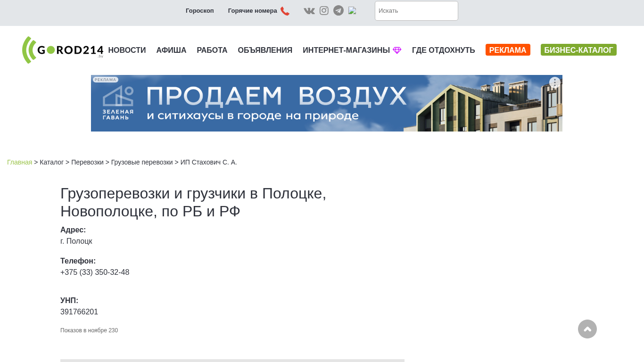Follow the Главная breadcrumb link
The width and height of the screenshot is (644, 362).
point(20,162)
